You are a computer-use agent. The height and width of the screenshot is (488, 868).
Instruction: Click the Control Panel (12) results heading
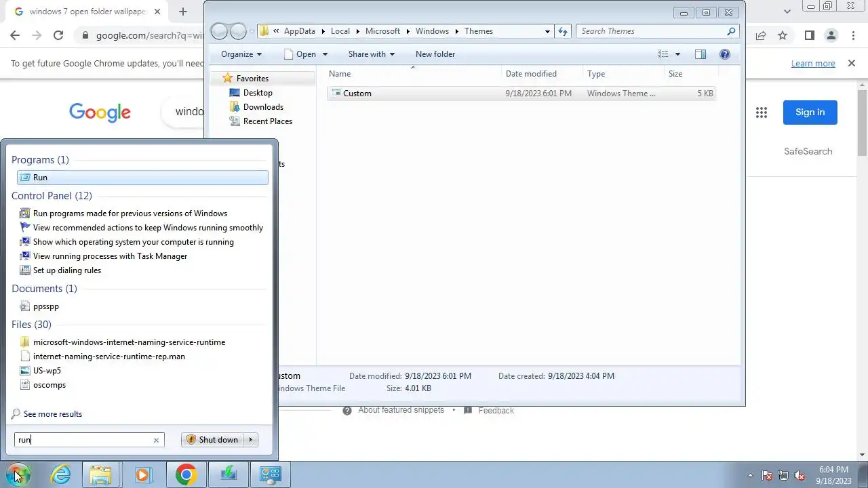click(52, 196)
